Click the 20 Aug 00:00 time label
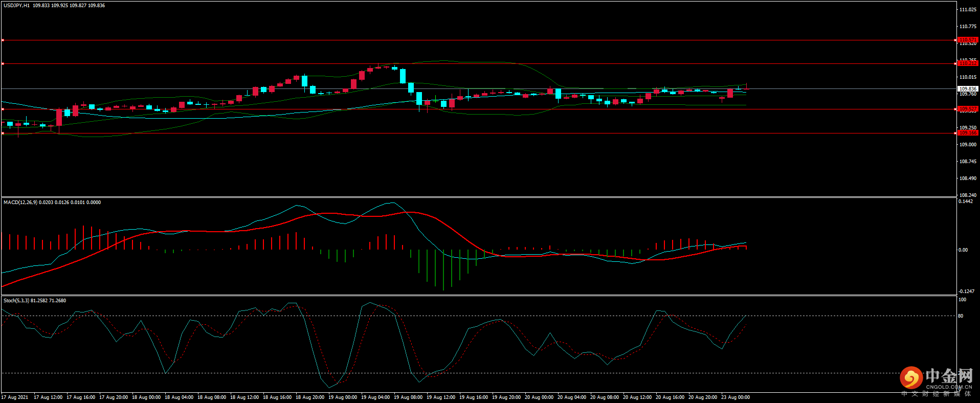This screenshot has height=403, width=980. [x=539, y=397]
